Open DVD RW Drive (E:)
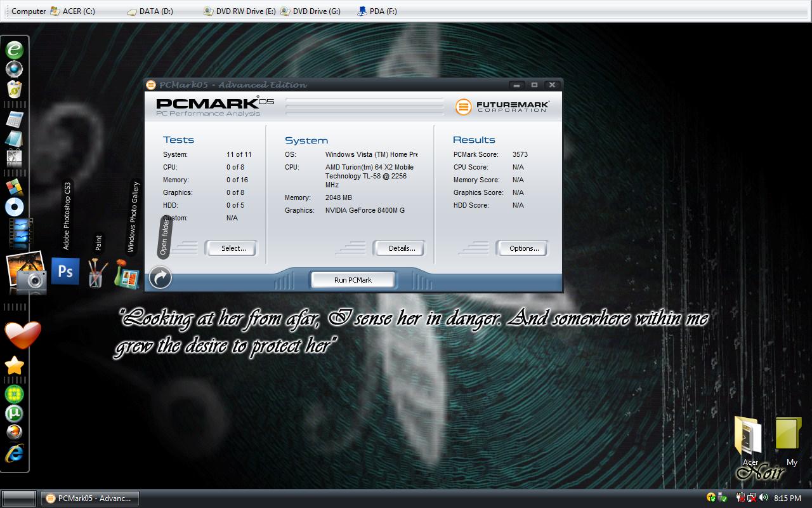This screenshot has width=812, height=508. (x=239, y=11)
